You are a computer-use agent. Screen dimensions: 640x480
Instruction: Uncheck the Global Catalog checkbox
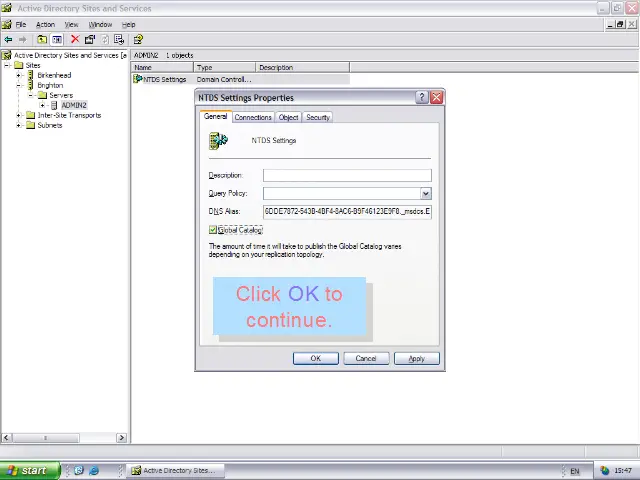pos(213,230)
